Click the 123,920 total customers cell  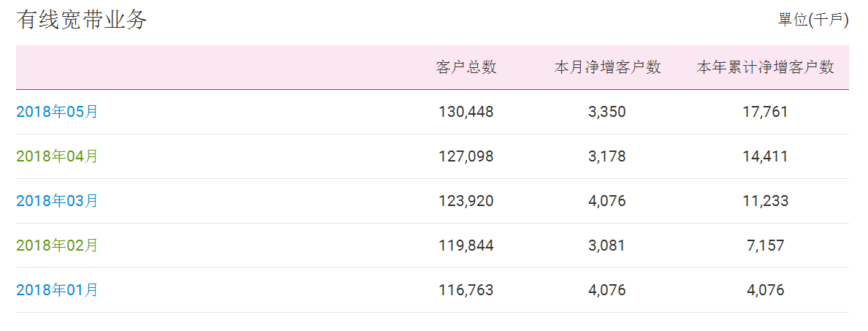pos(466,201)
